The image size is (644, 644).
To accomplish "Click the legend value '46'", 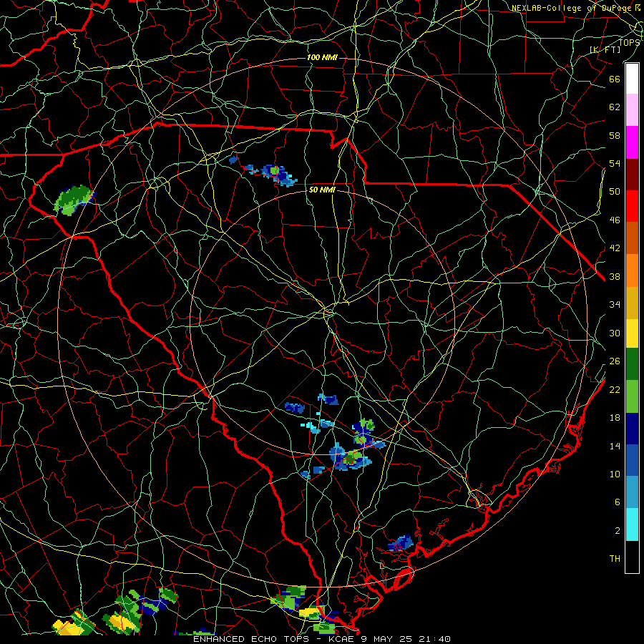I will click(615, 220).
